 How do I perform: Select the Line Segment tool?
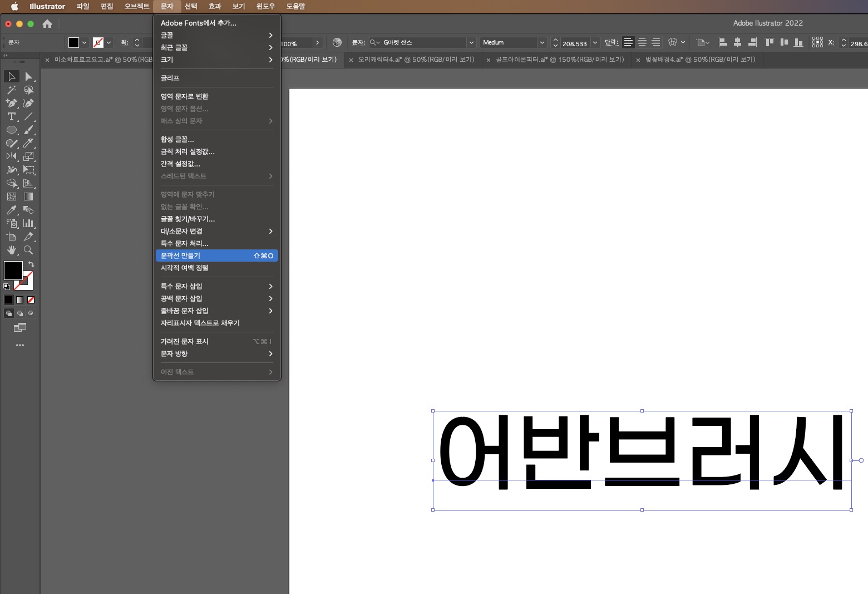tap(29, 116)
